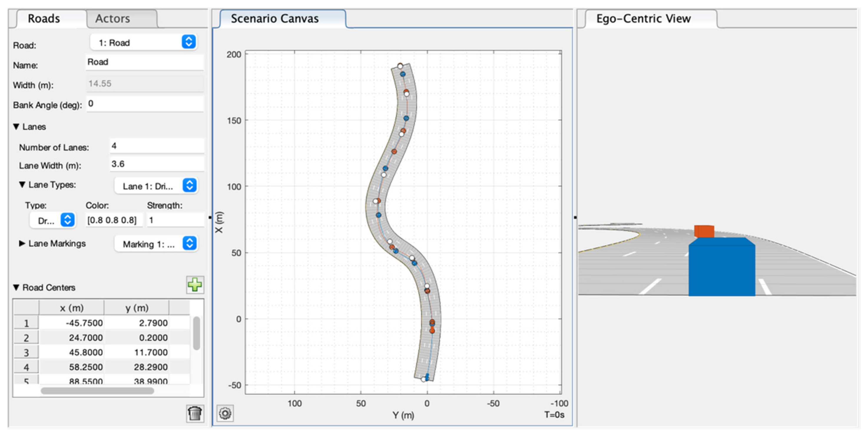Click the Lane Type 'Dr...' stepper arrows
The image size is (868, 438).
67,220
